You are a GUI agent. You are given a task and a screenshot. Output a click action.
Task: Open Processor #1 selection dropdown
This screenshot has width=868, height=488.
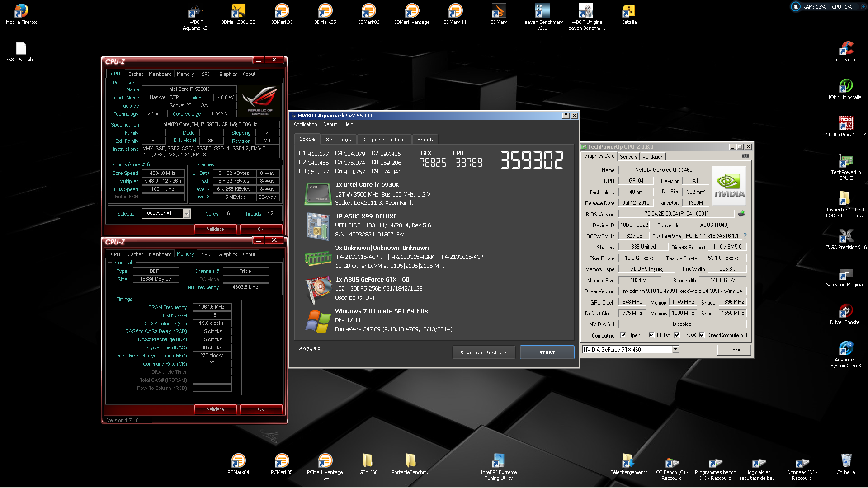[186, 213]
